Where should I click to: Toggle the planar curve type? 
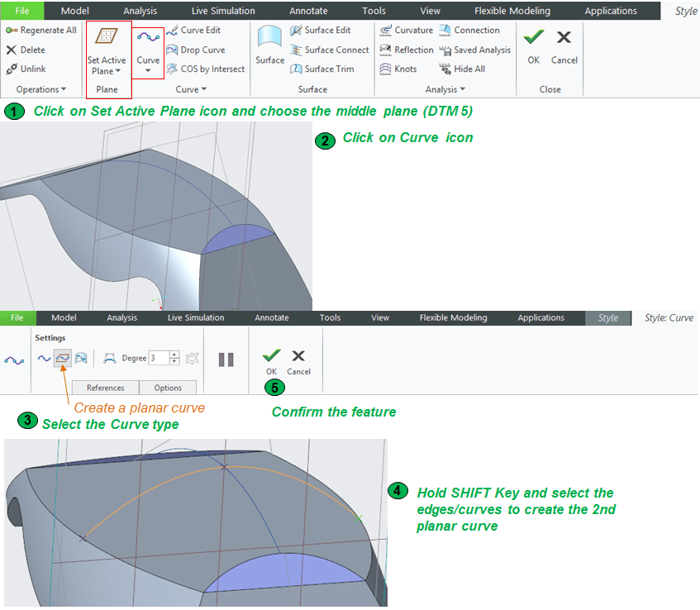[x=62, y=358]
